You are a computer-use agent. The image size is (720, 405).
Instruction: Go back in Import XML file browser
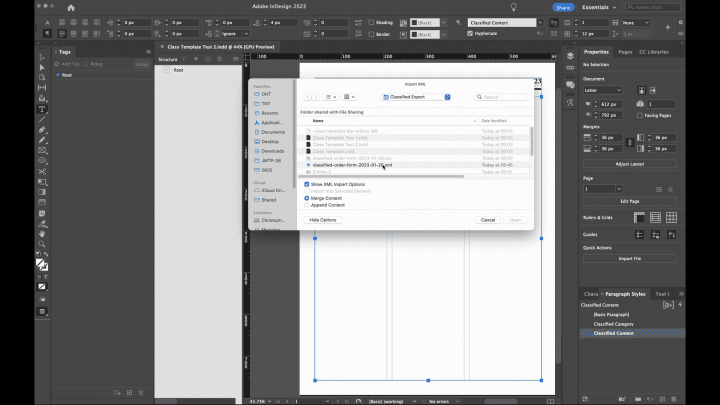tap(308, 97)
